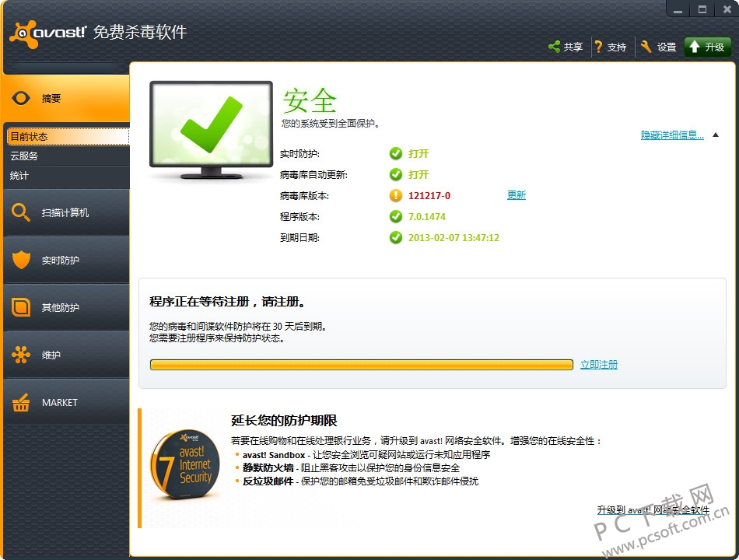Viewport: 739px width, 560px height.
Task: Click the 延长您的防护期限 heading
Action: (x=284, y=421)
